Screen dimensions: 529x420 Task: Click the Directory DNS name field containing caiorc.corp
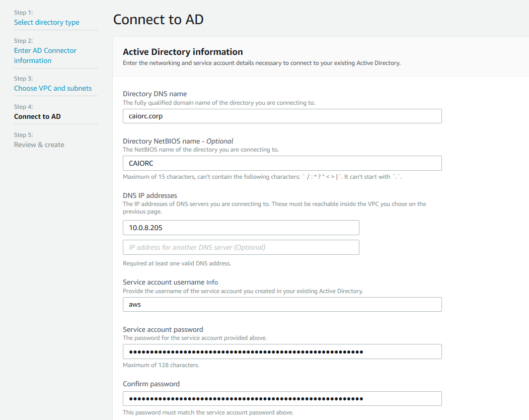282,116
